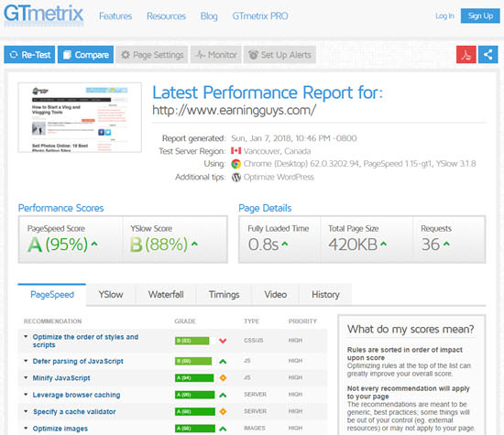Click the Optimize images recommendation link
Image resolution: width=504 pixels, height=435 pixels.
tap(60, 429)
